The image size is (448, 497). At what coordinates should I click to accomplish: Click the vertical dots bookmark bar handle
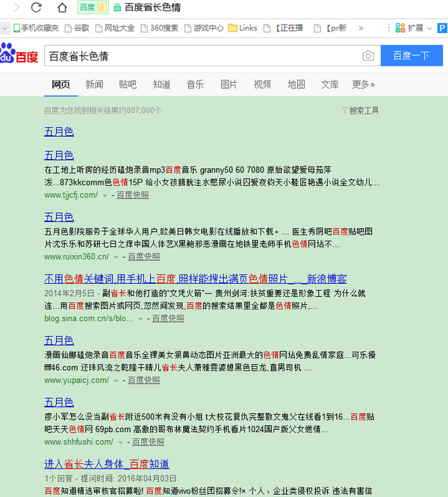(x=389, y=28)
